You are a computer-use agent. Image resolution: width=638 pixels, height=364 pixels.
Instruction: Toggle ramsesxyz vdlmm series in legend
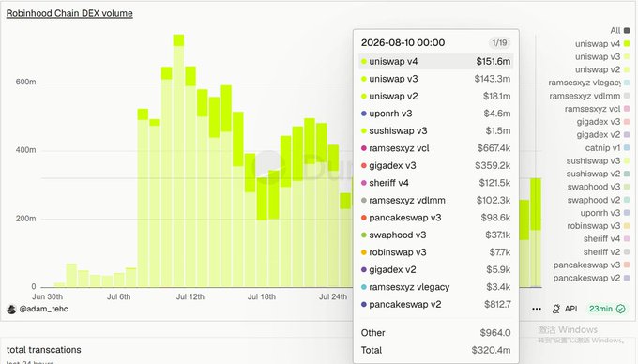click(x=589, y=96)
